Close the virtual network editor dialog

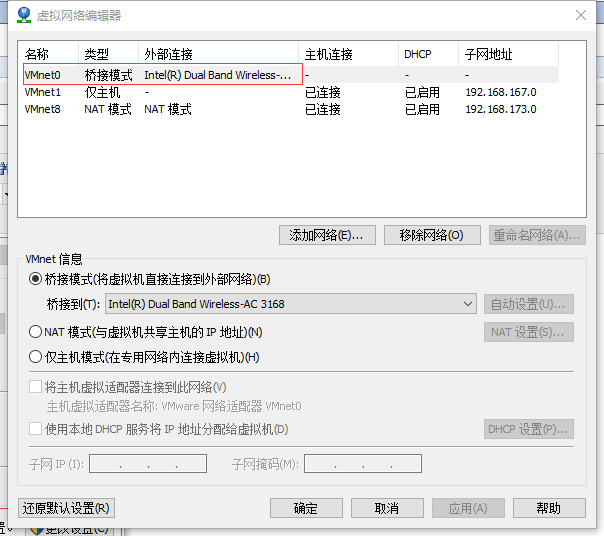tap(581, 15)
